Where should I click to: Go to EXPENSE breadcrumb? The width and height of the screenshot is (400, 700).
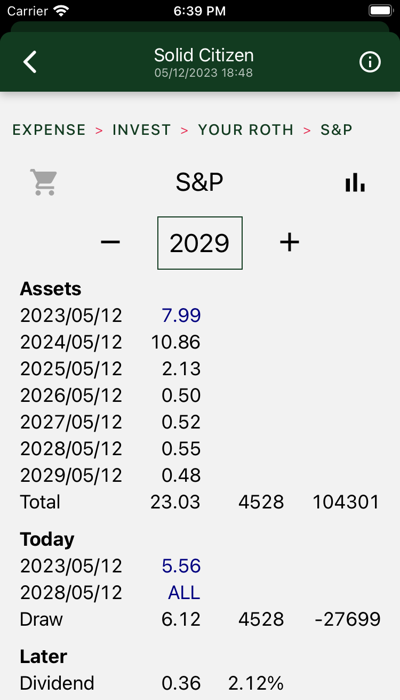[49, 130]
